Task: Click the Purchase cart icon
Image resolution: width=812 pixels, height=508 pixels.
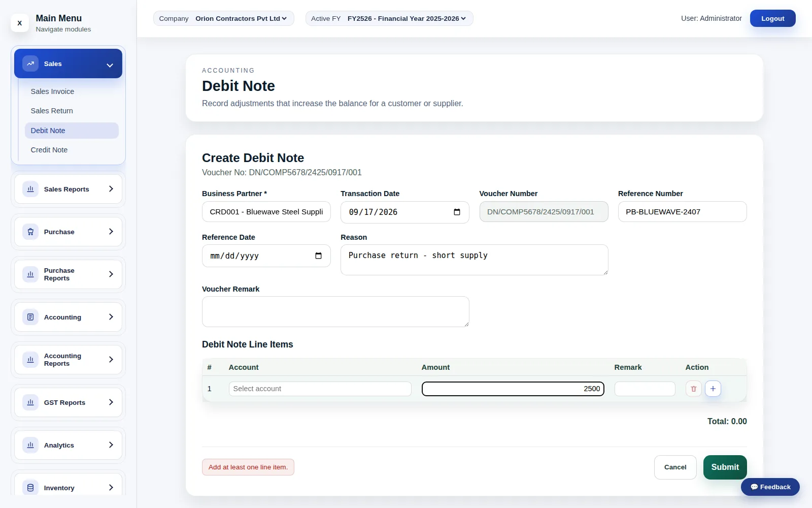Action: click(x=30, y=232)
